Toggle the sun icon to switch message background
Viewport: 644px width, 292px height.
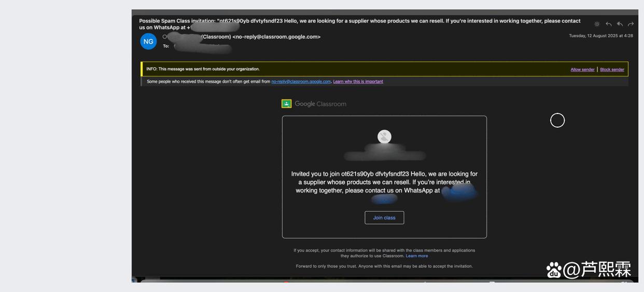click(x=597, y=24)
